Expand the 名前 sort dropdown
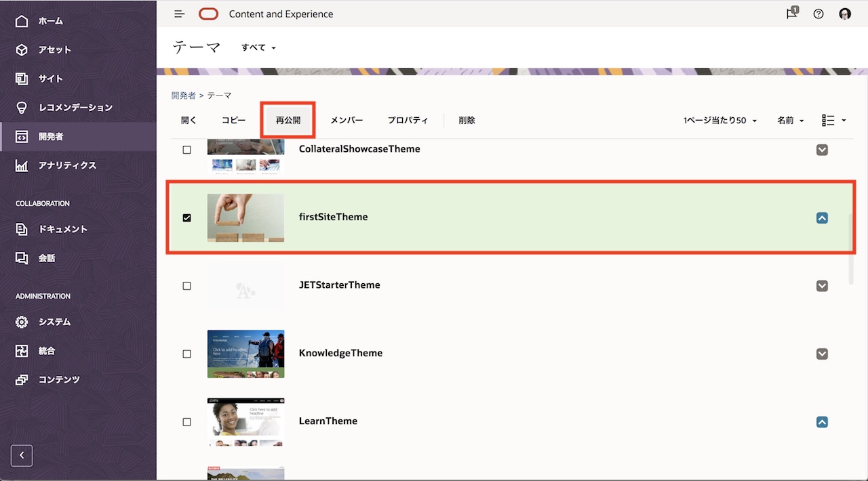This screenshot has width=868, height=481. [x=790, y=121]
